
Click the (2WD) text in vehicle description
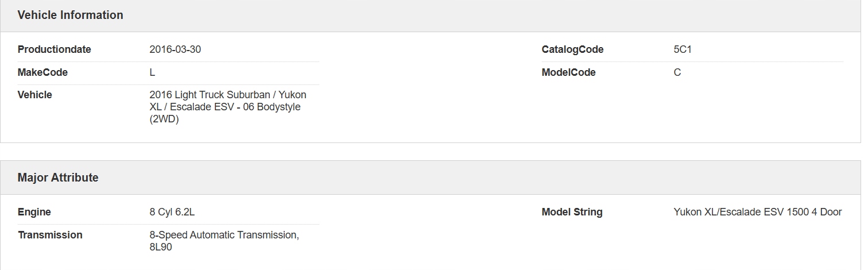pyautogui.click(x=164, y=119)
